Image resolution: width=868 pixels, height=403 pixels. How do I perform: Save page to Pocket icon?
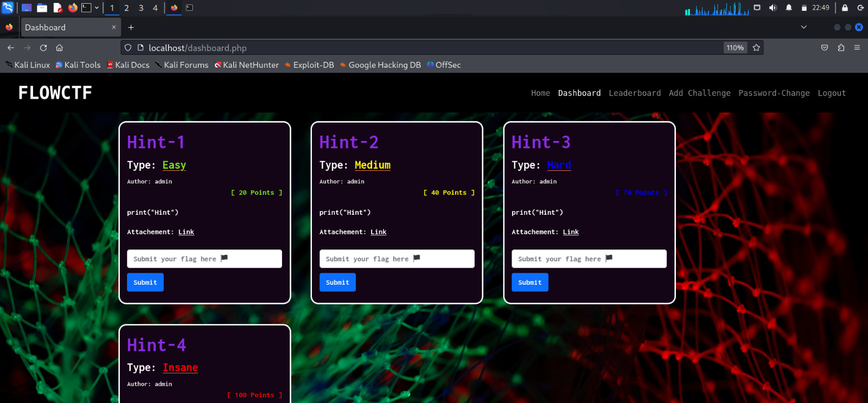point(825,48)
